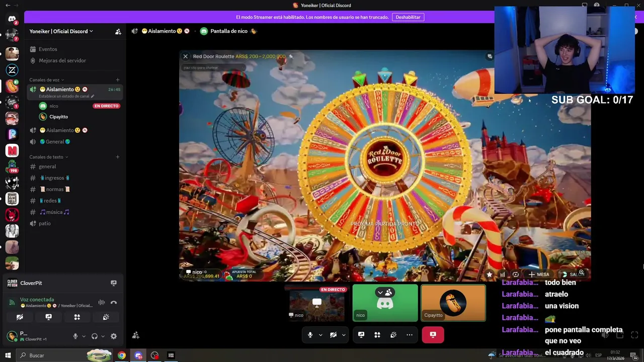Open soundboard from bottom call controls
This screenshot has width=644, height=362.
tap(393, 335)
